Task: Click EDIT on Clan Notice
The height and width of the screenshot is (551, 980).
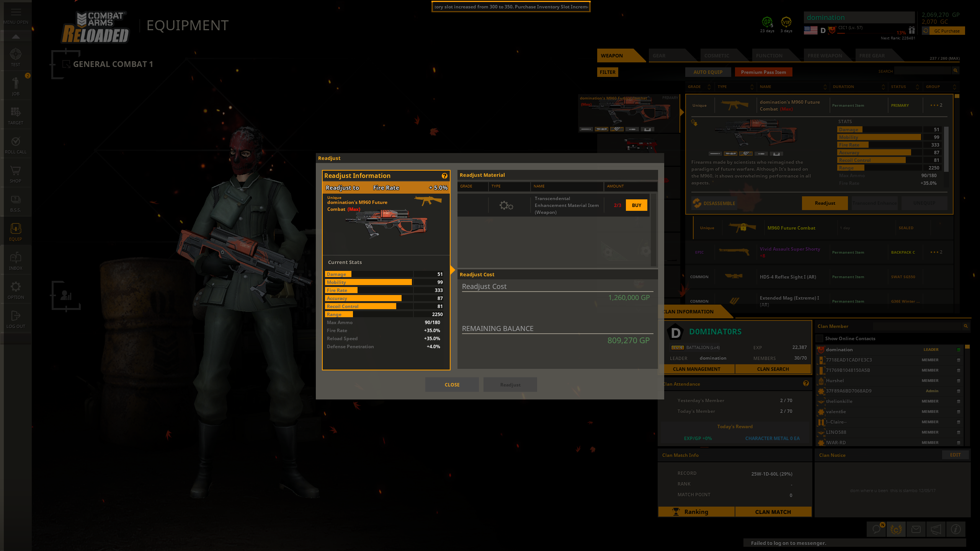Action: (x=955, y=455)
